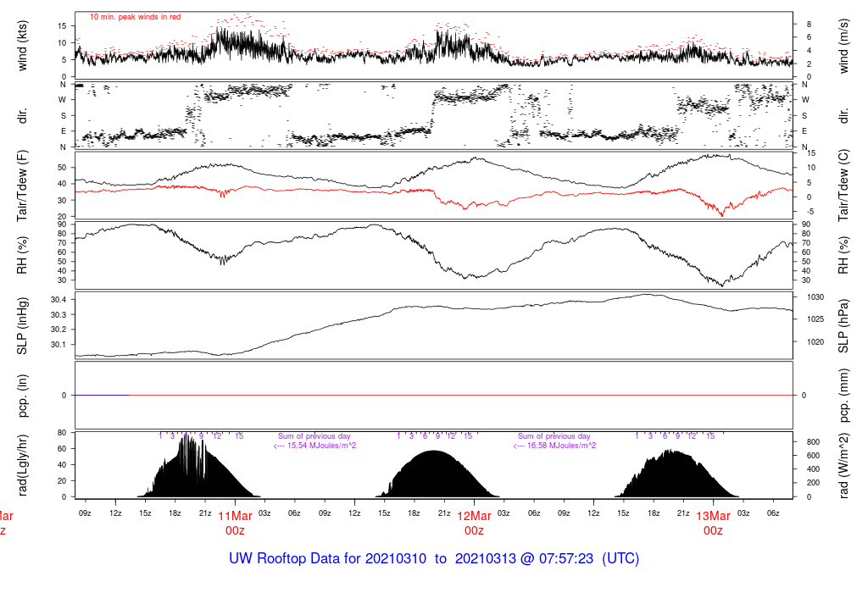
Task: Click the "15.54 MJoules/m^2" daily sum text
Action: [x=314, y=446]
